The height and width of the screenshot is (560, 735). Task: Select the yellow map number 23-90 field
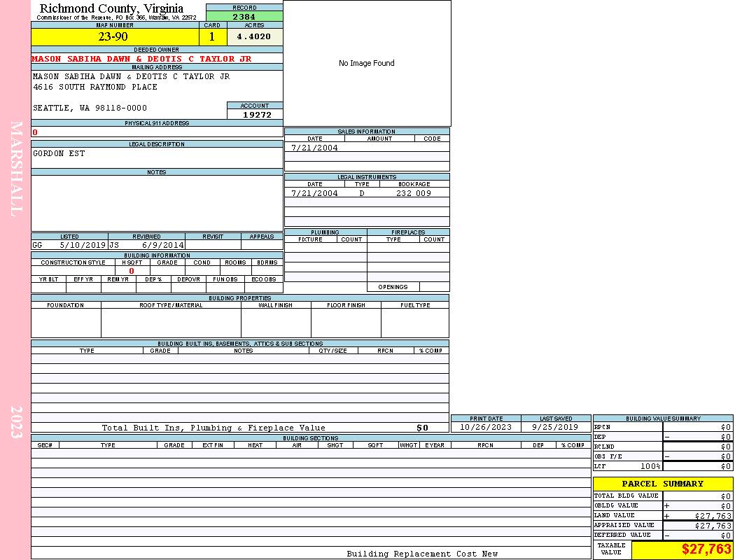pos(115,37)
